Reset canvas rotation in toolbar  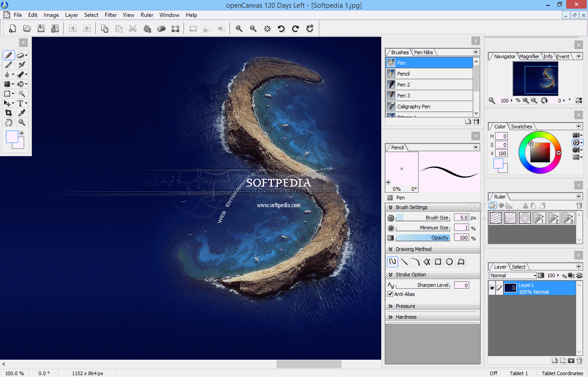310,29
